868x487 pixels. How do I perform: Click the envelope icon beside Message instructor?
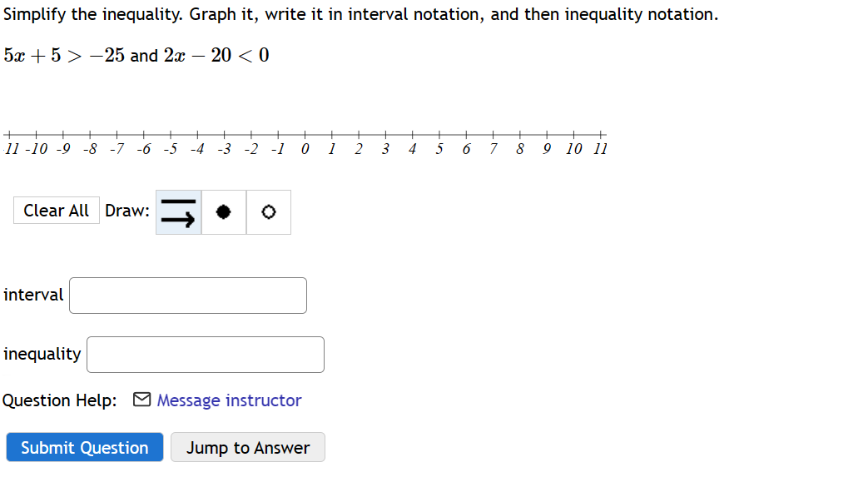coord(141,400)
